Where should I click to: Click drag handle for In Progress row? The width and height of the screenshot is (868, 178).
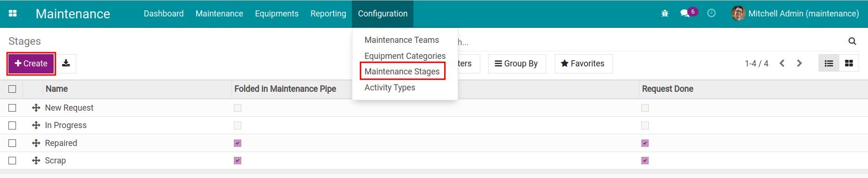[36, 125]
